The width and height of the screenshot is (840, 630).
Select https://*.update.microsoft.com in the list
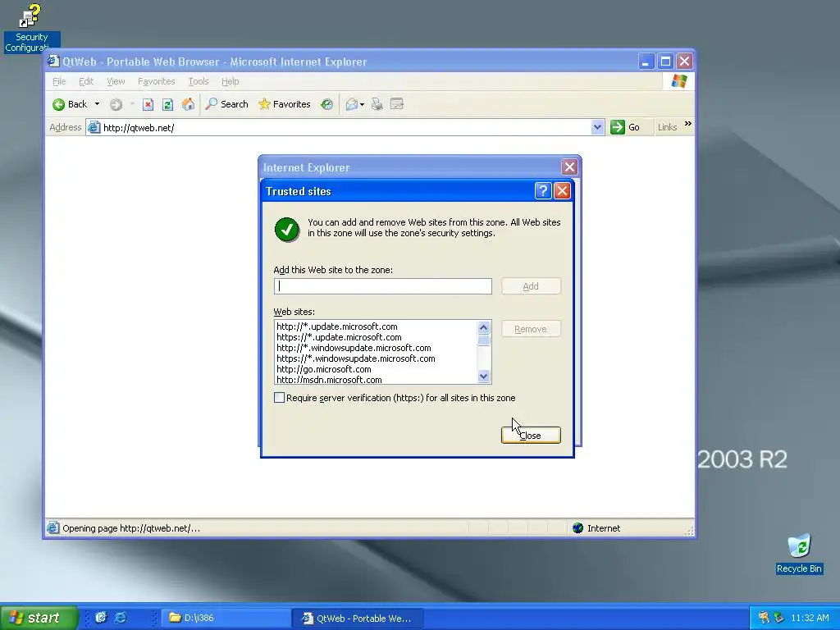click(339, 337)
